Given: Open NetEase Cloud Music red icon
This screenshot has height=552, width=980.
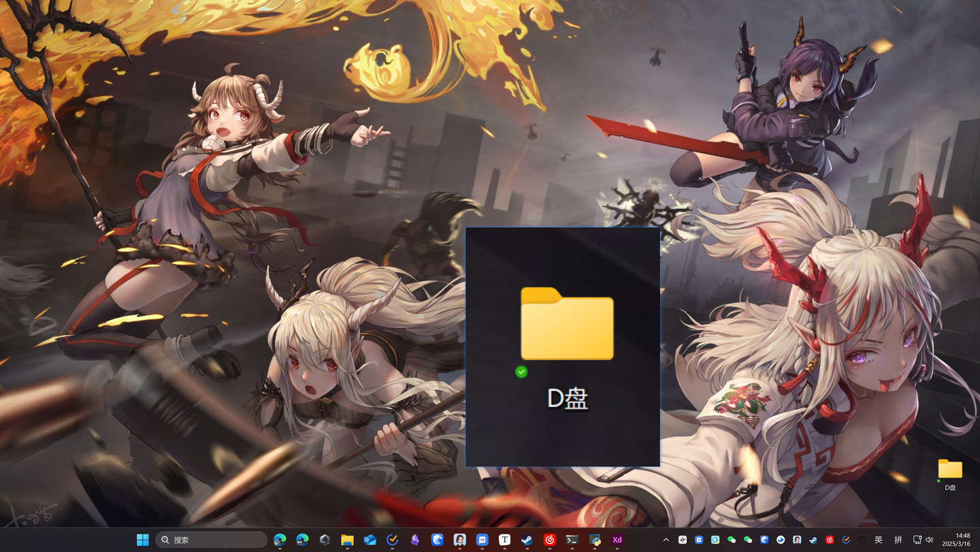Looking at the screenshot, I should click(x=549, y=540).
